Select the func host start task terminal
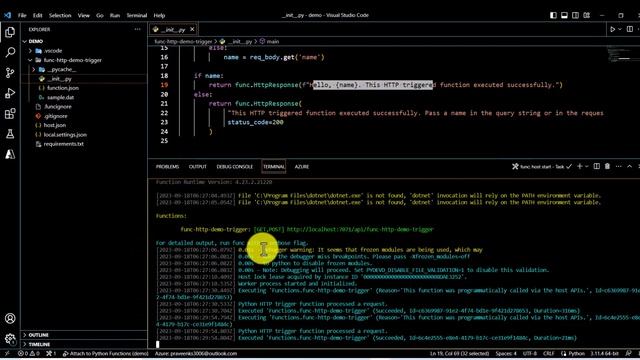The image size is (640, 360). tap(542, 167)
